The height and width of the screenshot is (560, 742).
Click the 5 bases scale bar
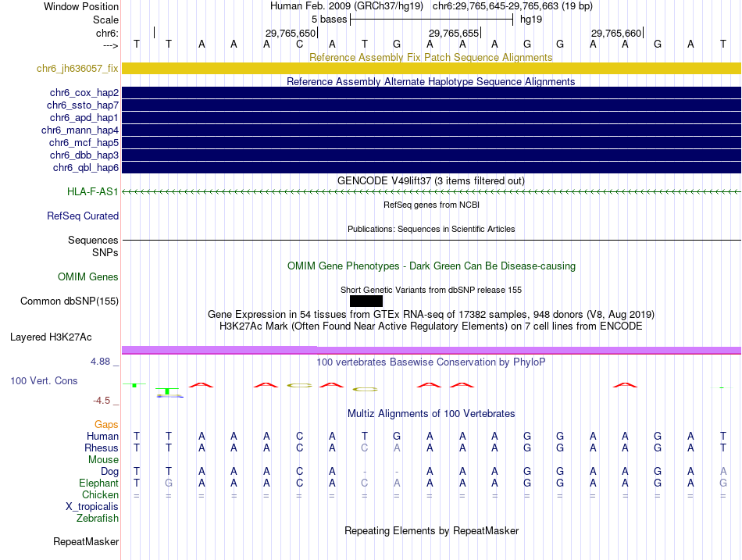(432, 20)
